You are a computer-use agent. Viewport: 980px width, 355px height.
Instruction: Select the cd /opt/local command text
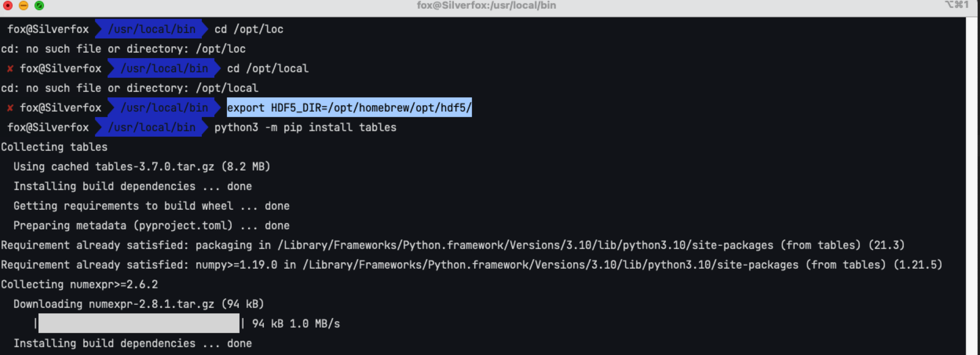point(267,68)
